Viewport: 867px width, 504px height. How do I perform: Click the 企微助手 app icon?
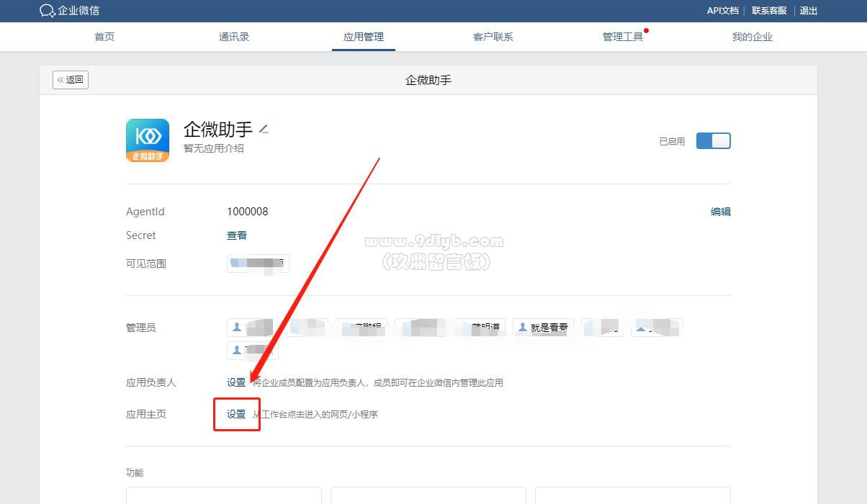(148, 140)
